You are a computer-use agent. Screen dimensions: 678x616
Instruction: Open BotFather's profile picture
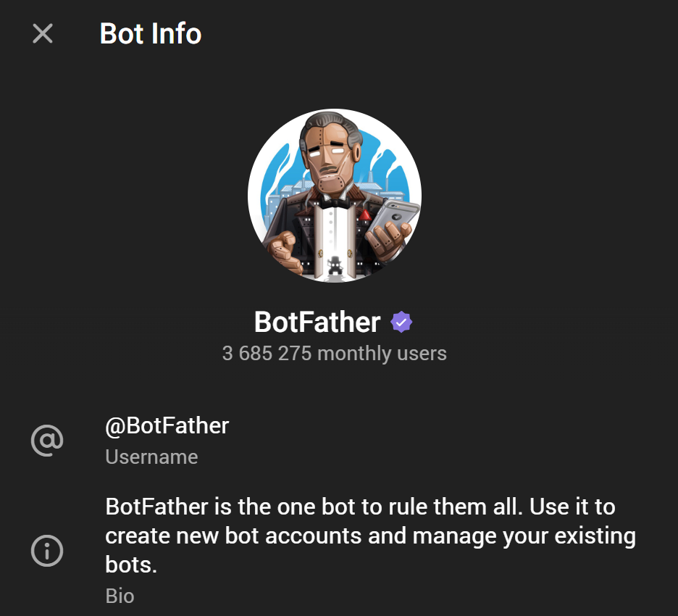coord(335,196)
